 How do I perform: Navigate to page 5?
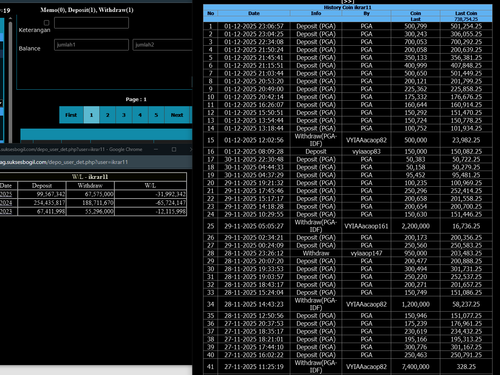pos(156,115)
